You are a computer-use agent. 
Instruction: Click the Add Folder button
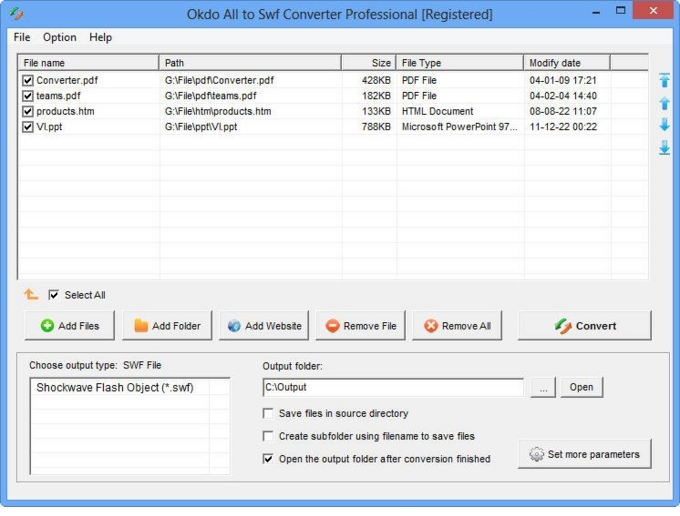point(167,325)
